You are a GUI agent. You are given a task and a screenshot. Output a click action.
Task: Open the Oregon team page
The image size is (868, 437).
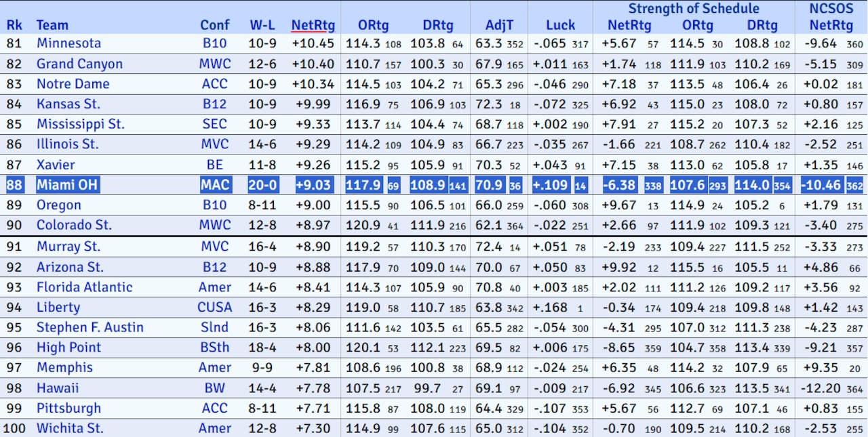coord(58,205)
